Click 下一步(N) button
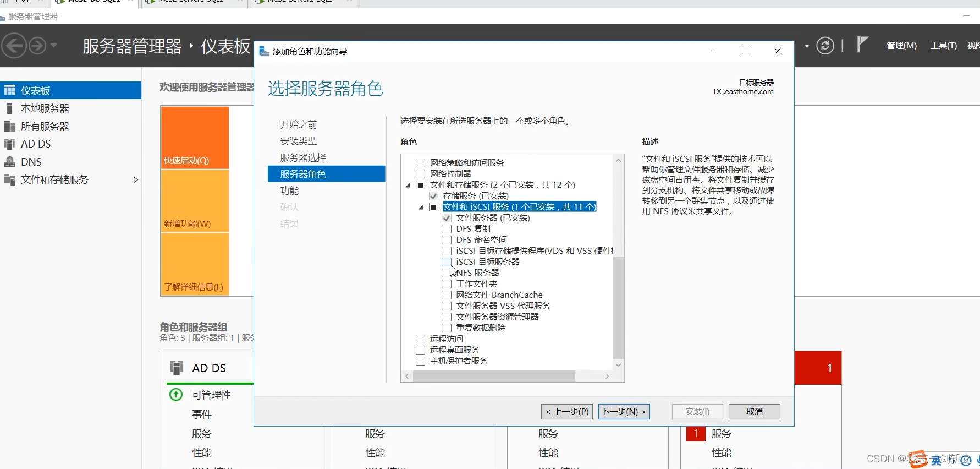Screen dimensions: 980x469 [624, 411]
